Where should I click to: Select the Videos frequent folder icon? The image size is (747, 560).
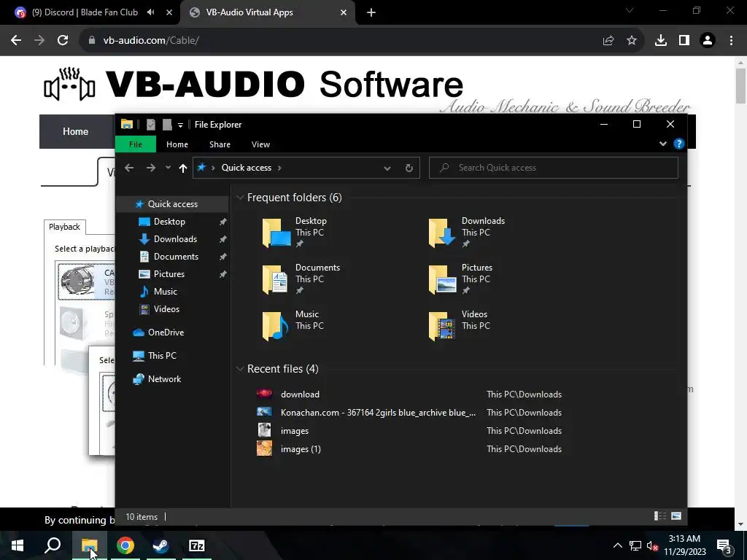442,326
